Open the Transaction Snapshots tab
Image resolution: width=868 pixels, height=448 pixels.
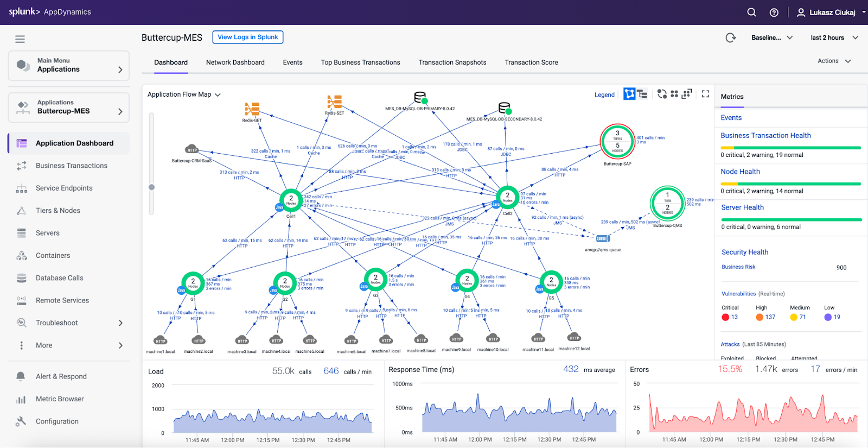pyautogui.click(x=452, y=62)
